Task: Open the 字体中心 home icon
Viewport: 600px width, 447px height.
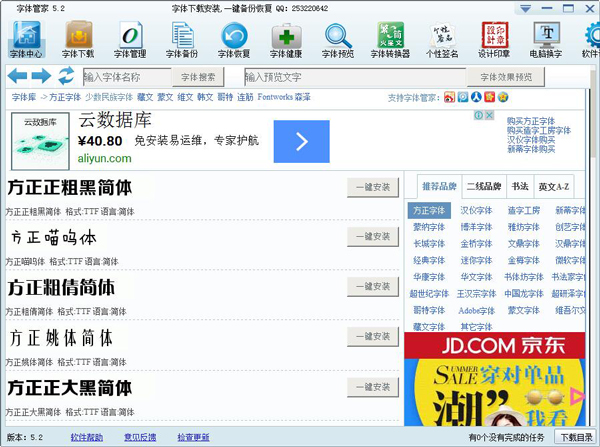Action: (x=26, y=39)
